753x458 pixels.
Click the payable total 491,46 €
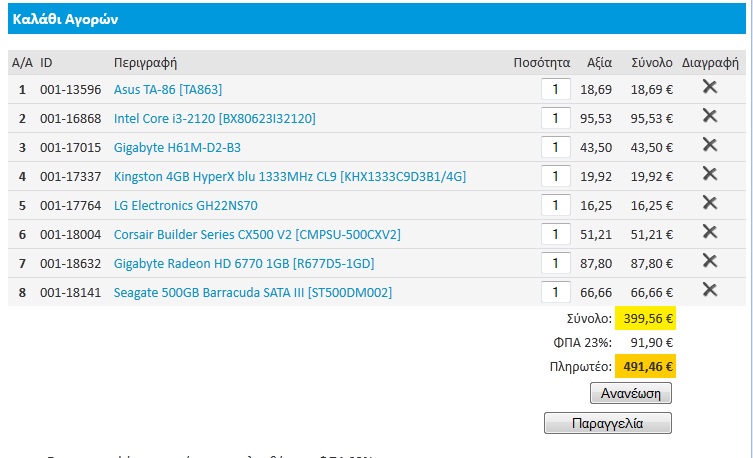pos(645,366)
